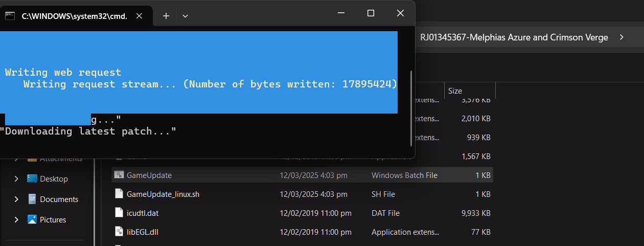Viewport: 644px width, 246px height.
Task: Open a new terminal tab with plus button
Action: click(166, 16)
